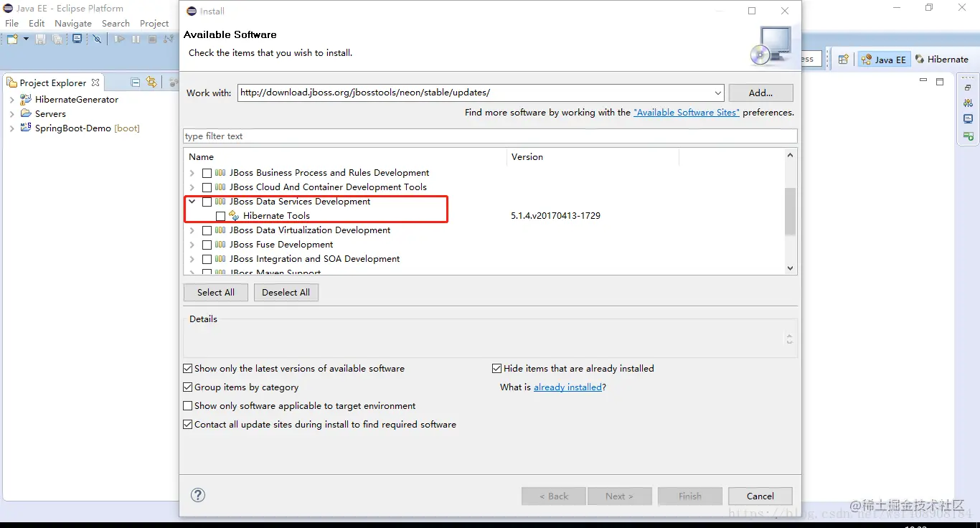Click the help question mark icon
The image size is (980, 528).
[x=198, y=495]
